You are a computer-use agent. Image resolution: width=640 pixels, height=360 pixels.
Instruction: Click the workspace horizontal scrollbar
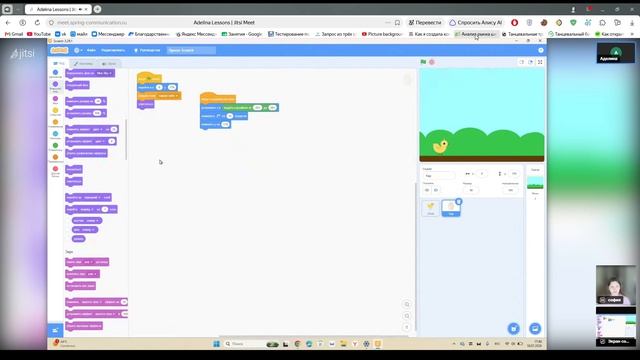pyautogui.click(x=314, y=336)
